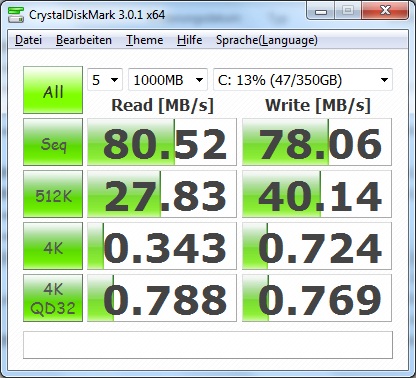Image resolution: width=416 pixels, height=378 pixels.
Task: Open the Hilfe menu
Action: pyautogui.click(x=189, y=40)
